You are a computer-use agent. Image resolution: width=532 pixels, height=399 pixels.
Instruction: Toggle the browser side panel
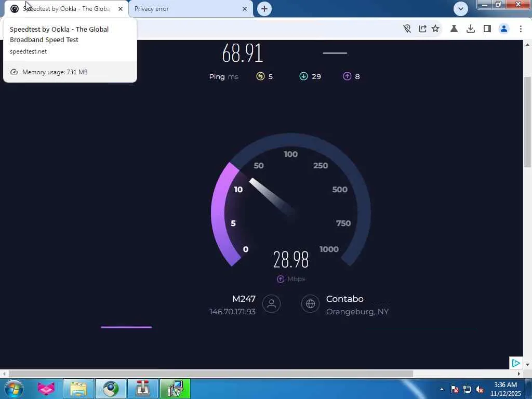coord(487,29)
